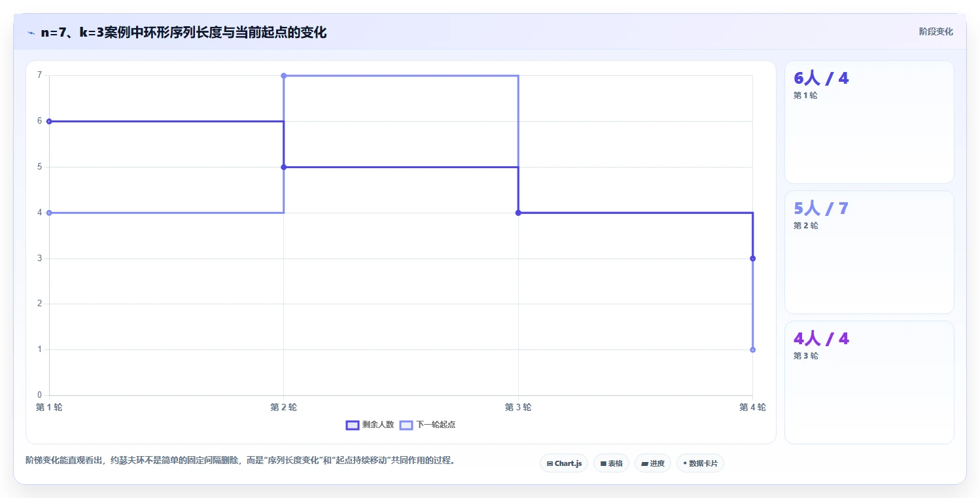
Task: Click the x-axis label 第 3 轮
Action: (x=518, y=408)
